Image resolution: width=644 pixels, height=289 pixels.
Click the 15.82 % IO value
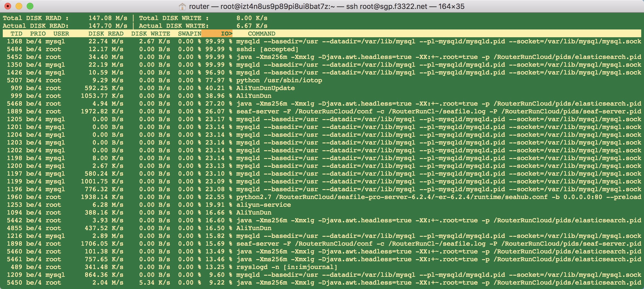219,236
